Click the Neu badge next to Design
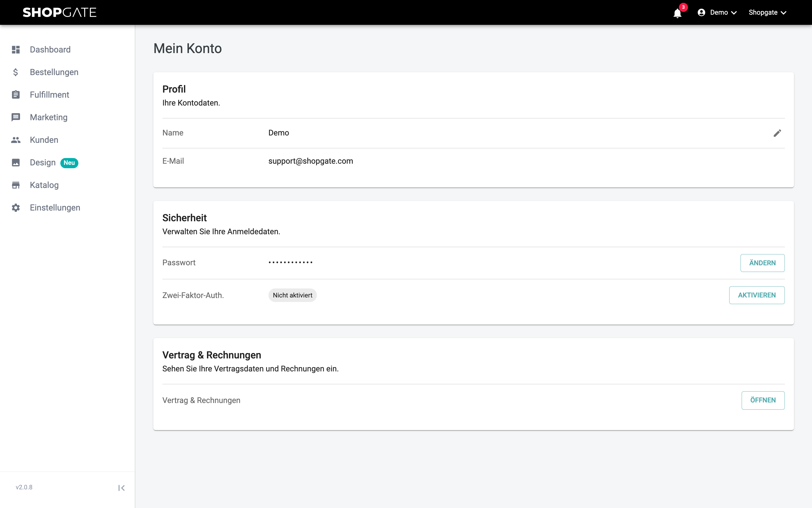Image resolution: width=812 pixels, height=508 pixels. coord(69,163)
